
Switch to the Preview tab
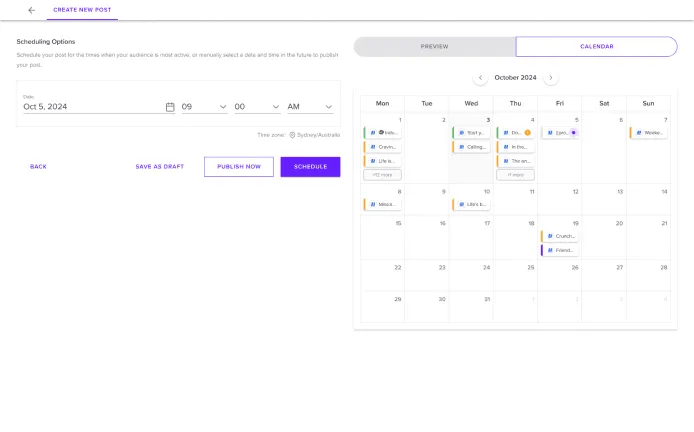coord(435,46)
